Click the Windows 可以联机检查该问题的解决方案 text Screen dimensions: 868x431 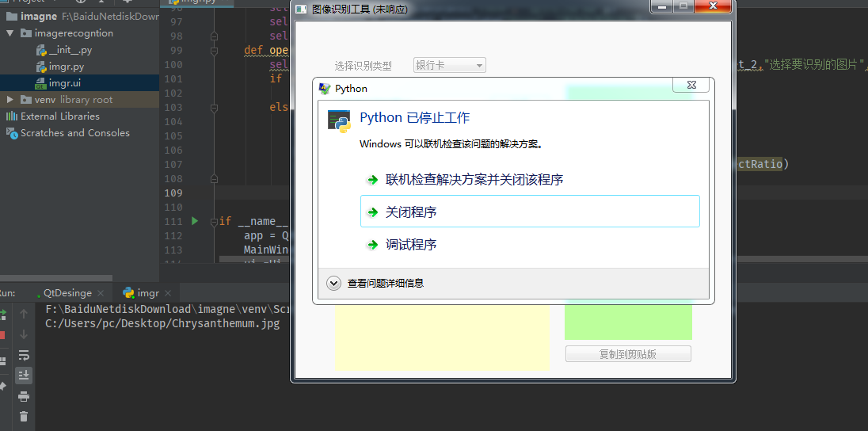click(x=451, y=144)
